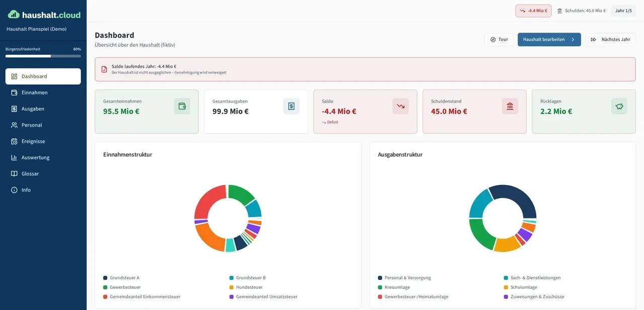Click the warning document icon in alert banner
This screenshot has height=310, width=644.
[x=104, y=69]
